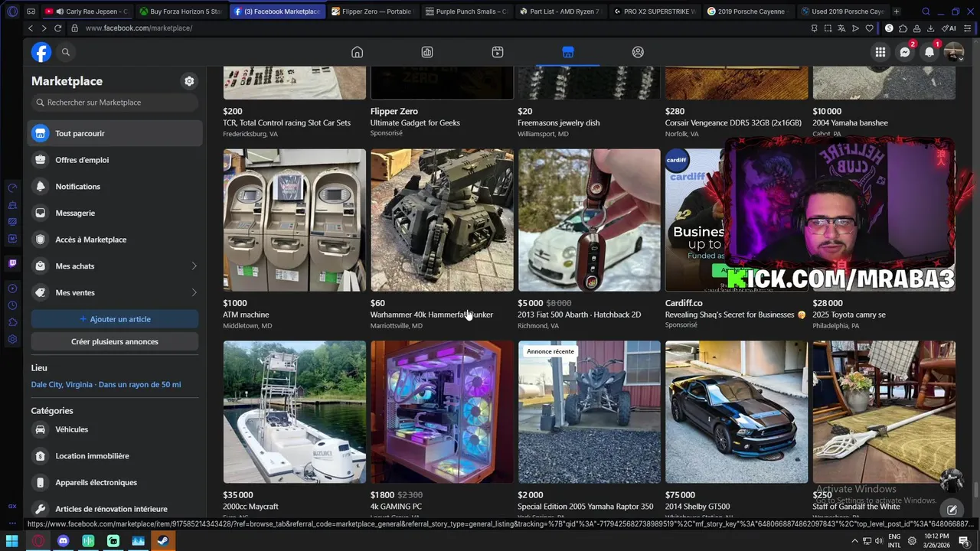Open the taskbar clock showing 10:12 PM

pyautogui.click(x=937, y=540)
